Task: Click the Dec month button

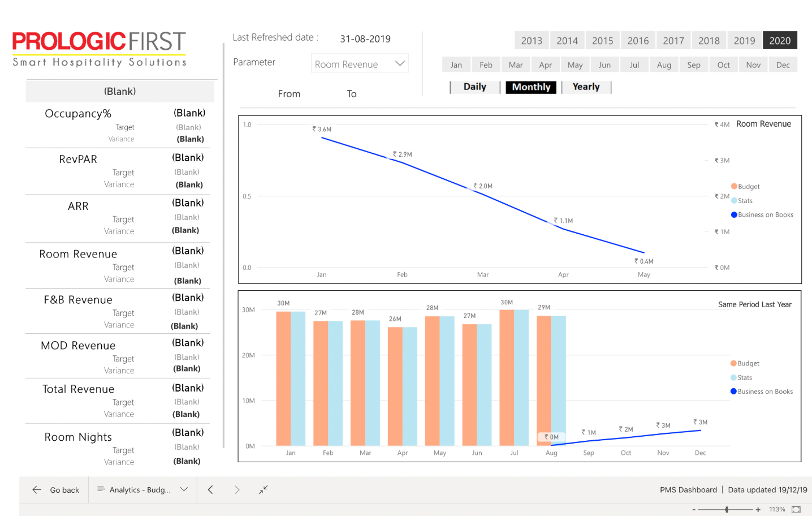Action: point(783,65)
